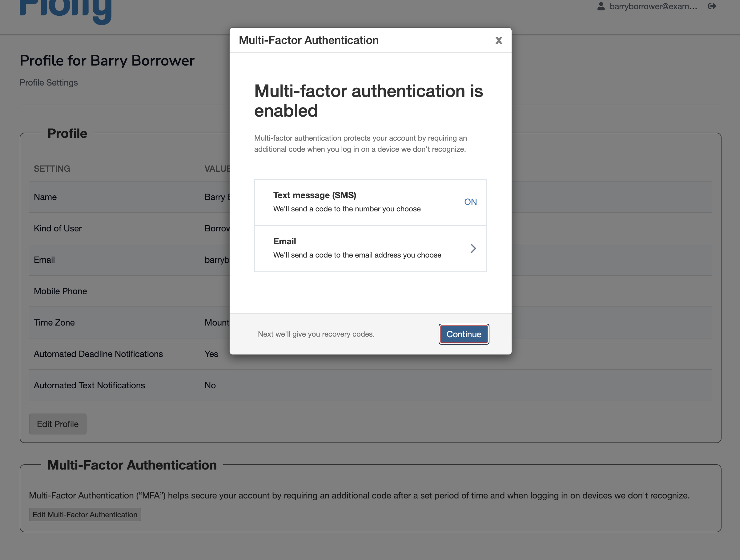This screenshot has width=740, height=560.
Task: Toggle Text message (SMS) authentication off
Action: click(x=470, y=202)
